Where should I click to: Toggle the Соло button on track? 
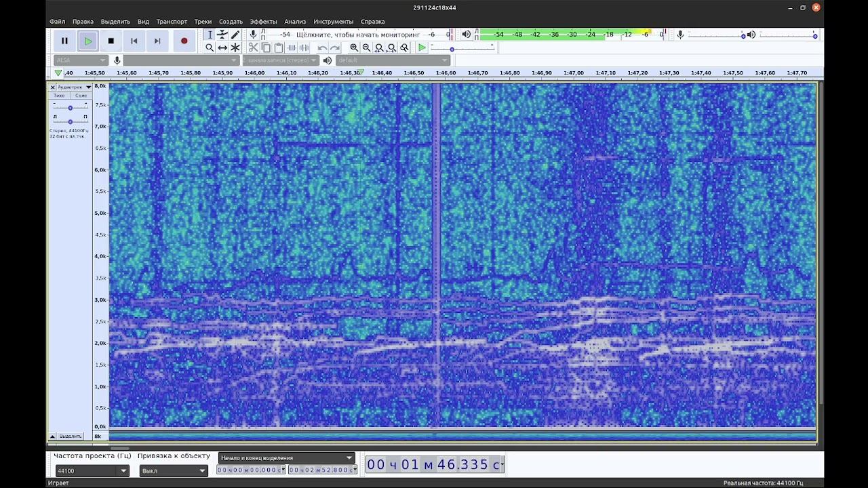click(x=81, y=96)
